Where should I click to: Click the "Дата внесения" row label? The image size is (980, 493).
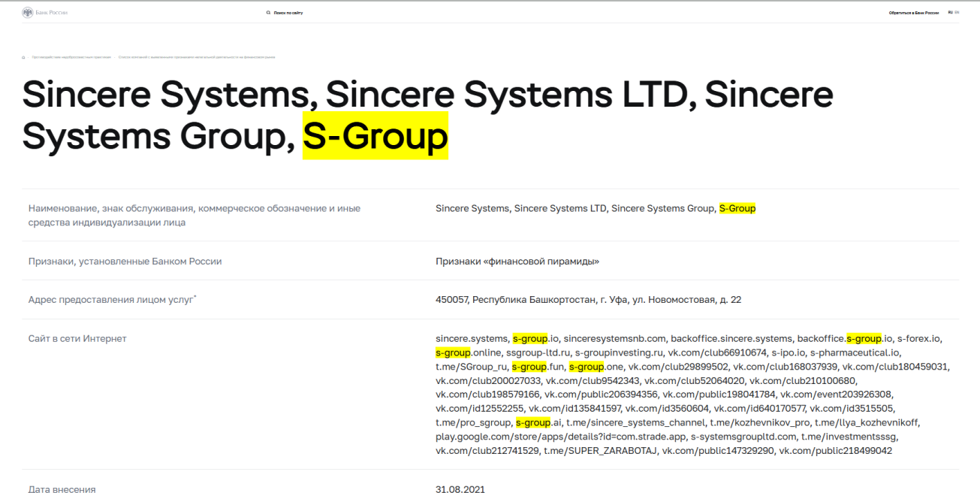click(62, 489)
